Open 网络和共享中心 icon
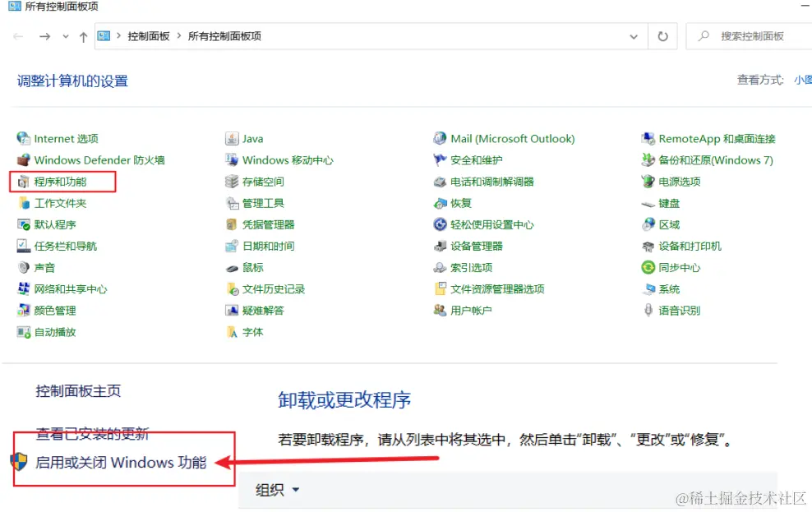This screenshot has width=812, height=512. (23, 289)
